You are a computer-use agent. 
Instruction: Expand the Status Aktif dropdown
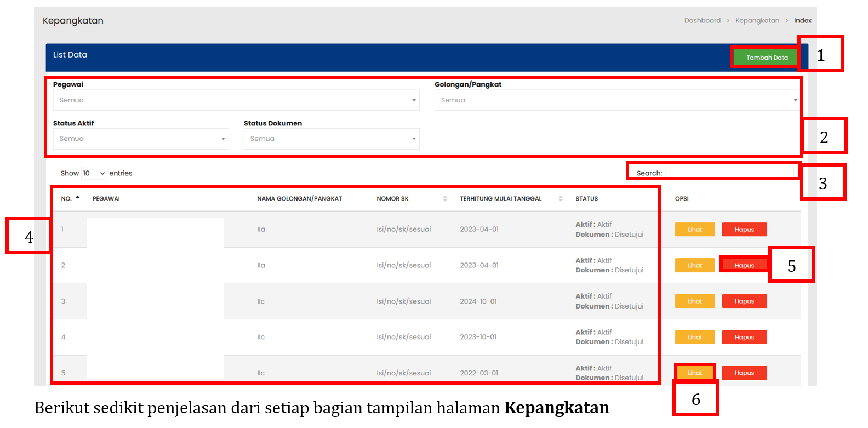(x=141, y=139)
